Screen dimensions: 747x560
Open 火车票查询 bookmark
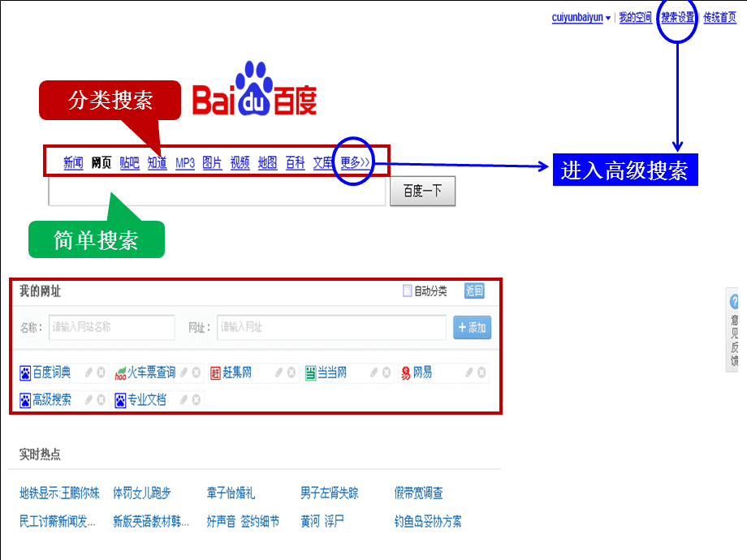point(152,373)
